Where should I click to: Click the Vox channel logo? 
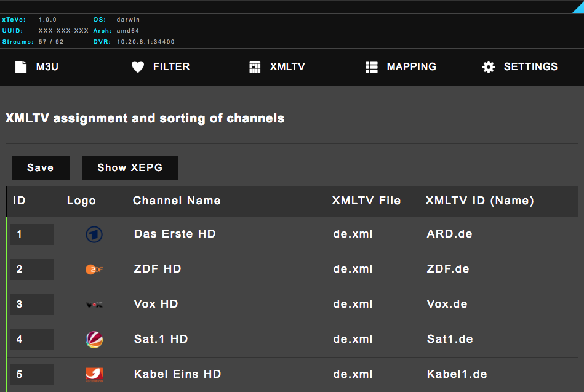[94, 305]
